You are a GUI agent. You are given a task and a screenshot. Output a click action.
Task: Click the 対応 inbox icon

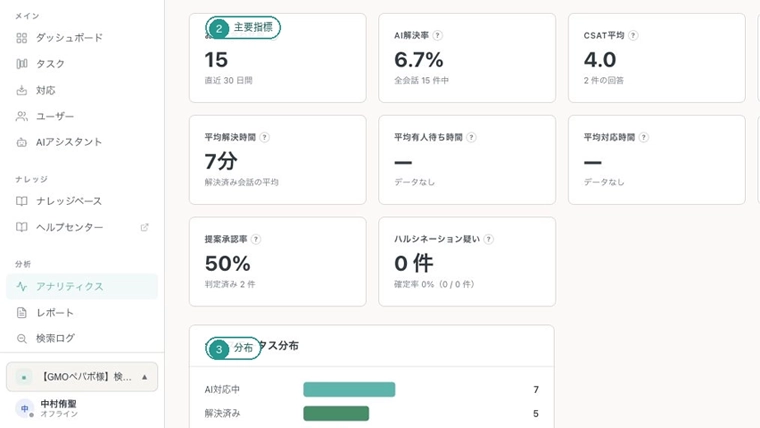click(x=22, y=90)
